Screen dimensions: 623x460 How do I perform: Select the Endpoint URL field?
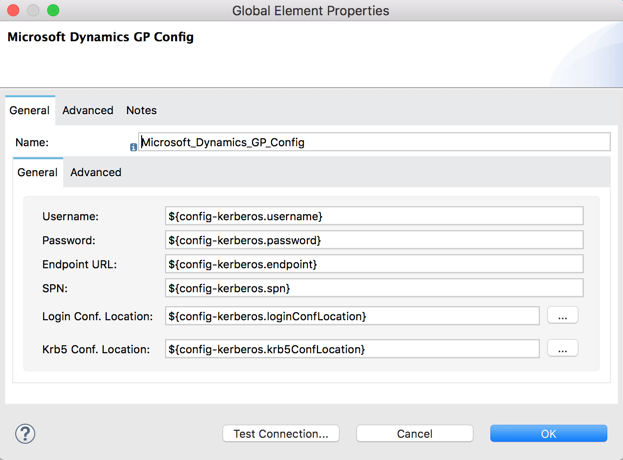(374, 264)
